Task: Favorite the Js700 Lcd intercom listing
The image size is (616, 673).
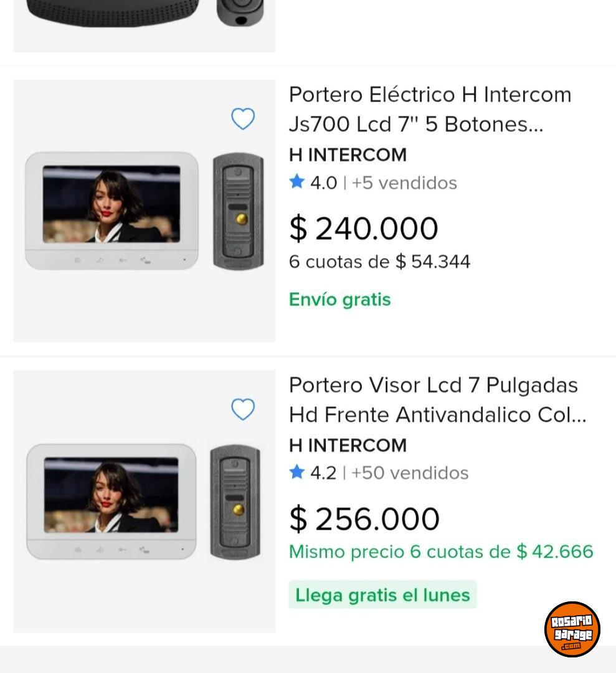Action: [x=243, y=118]
